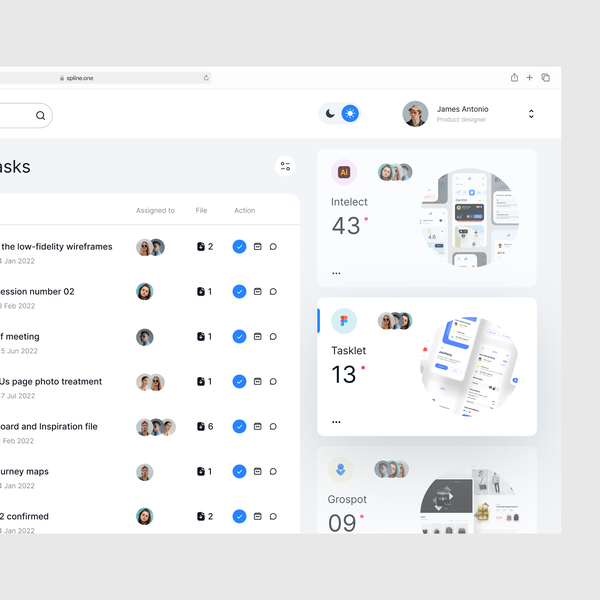This screenshot has width=600, height=600.
Task: Select the Grospot project title
Action: [x=347, y=499]
